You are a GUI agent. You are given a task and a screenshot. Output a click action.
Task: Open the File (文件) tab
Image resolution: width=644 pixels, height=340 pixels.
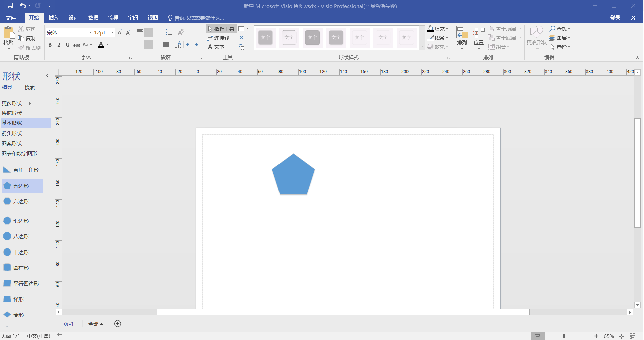11,18
